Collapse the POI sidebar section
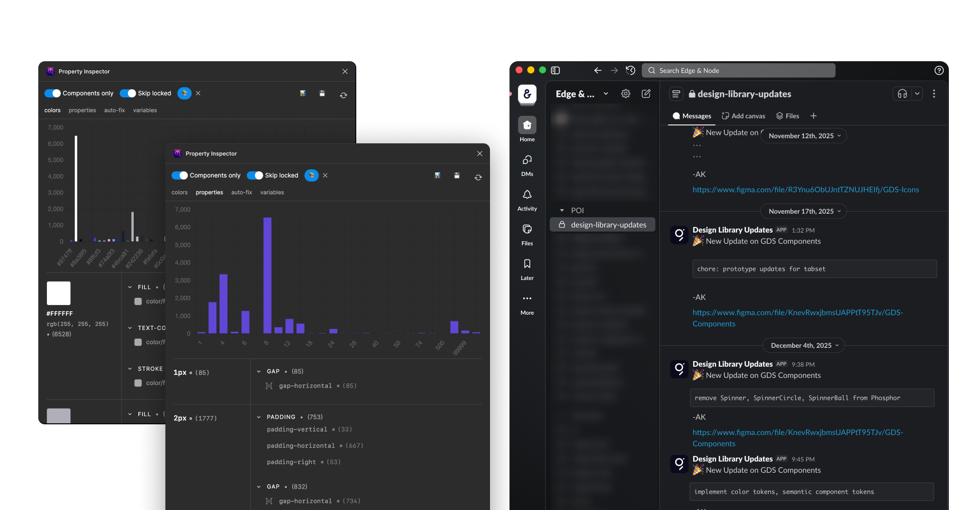980x510 pixels. click(x=562, y=211)
